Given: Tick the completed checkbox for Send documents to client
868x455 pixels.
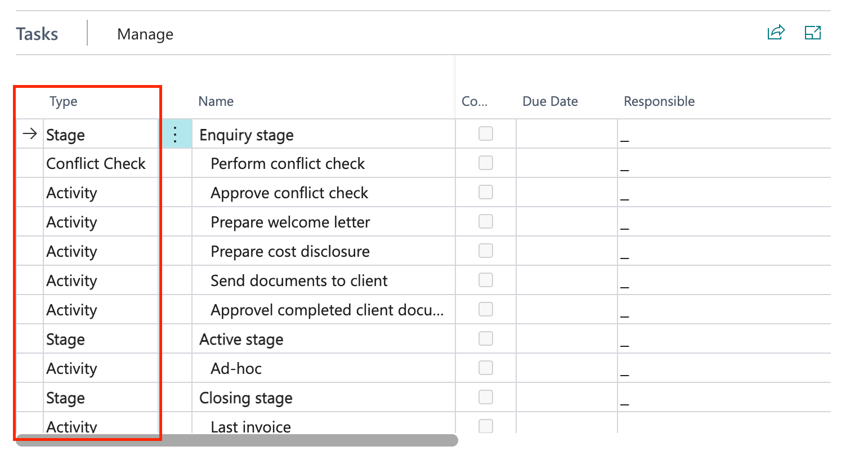Looking at the screenshot, I should coord(486,280).
